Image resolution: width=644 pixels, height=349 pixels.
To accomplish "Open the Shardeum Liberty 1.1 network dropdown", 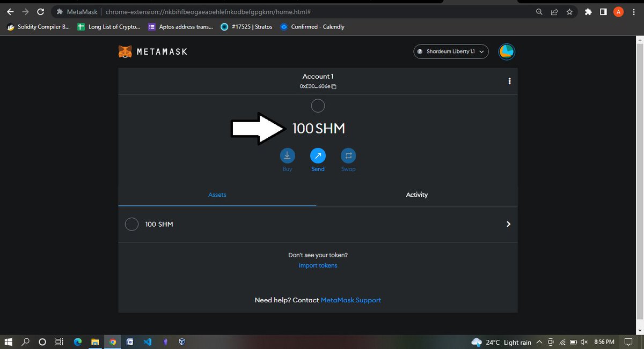I will pos(451,51).
